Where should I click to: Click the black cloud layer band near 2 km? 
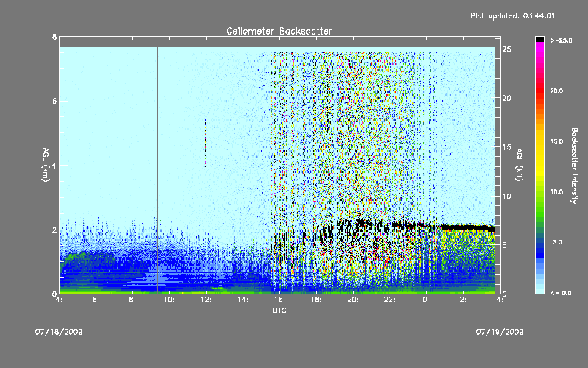(x=467, y=227)
